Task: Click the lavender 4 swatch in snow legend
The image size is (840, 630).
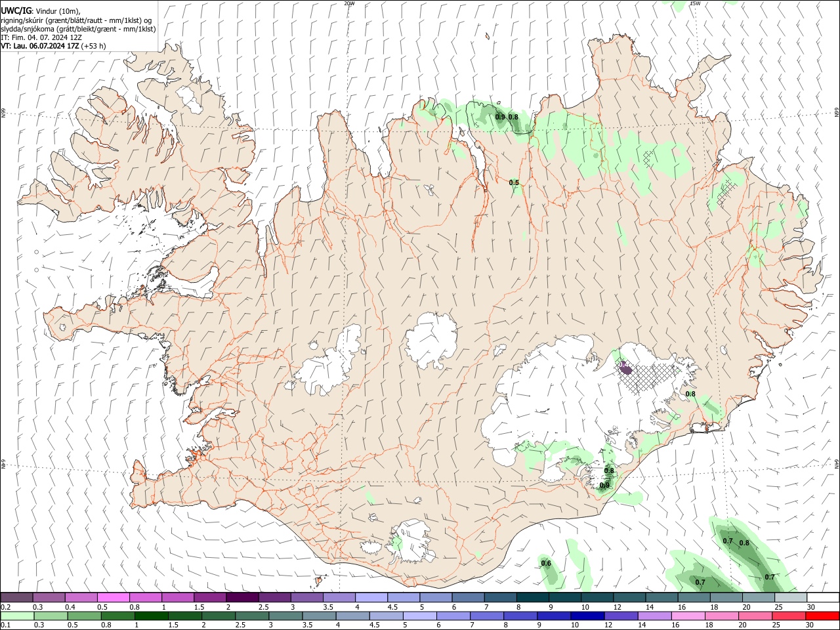Action: tap(371, 597)
